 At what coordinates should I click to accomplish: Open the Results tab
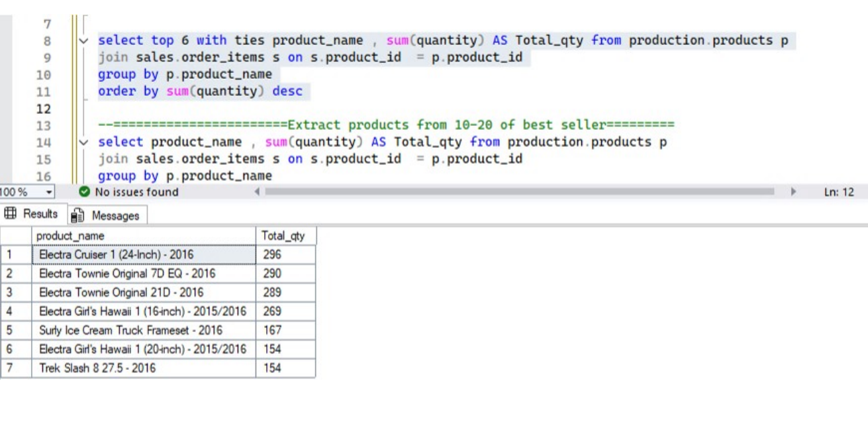tap(33, 214)
